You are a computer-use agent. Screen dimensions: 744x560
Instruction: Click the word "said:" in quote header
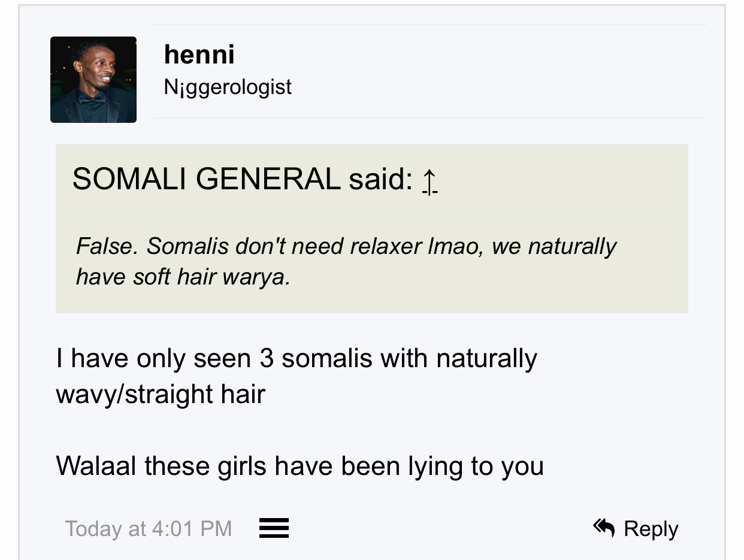tap(381, 179)
